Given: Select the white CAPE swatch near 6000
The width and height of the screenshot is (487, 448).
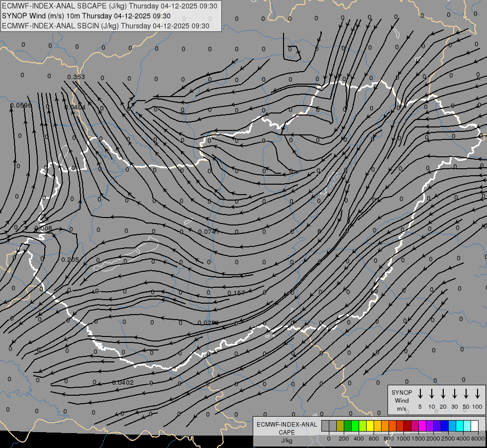Looking at the screenshot, I should 474,426.
